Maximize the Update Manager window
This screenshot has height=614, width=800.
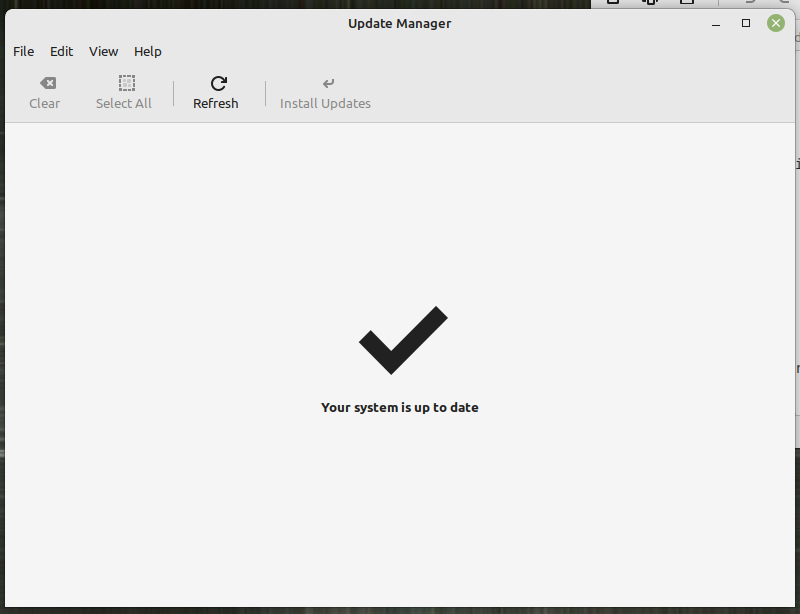pyautogui.click(x=746, y=23)
